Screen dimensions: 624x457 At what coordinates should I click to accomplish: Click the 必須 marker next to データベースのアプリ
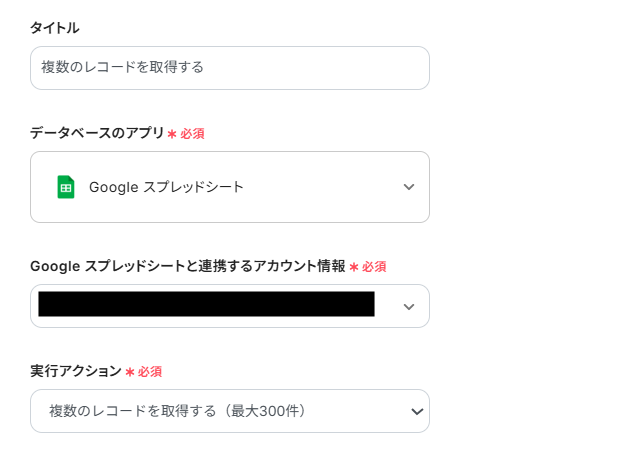tap(192, 133)
